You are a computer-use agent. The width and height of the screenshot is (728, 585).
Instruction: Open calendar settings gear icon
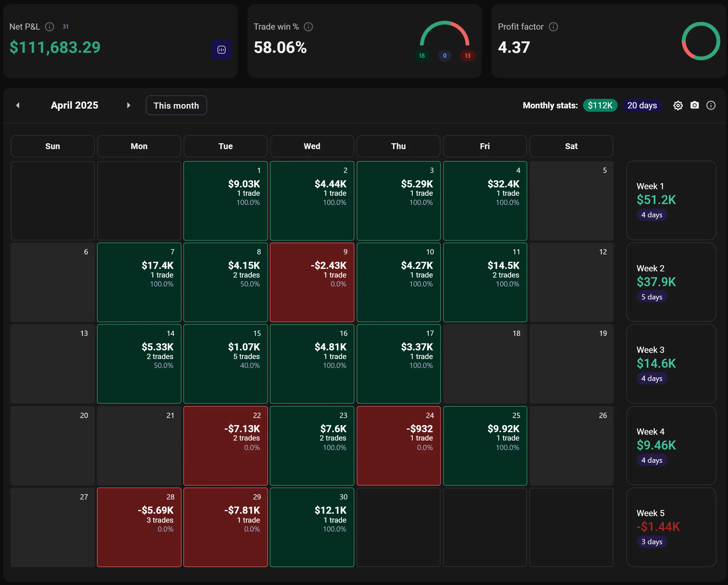point(678,106)
